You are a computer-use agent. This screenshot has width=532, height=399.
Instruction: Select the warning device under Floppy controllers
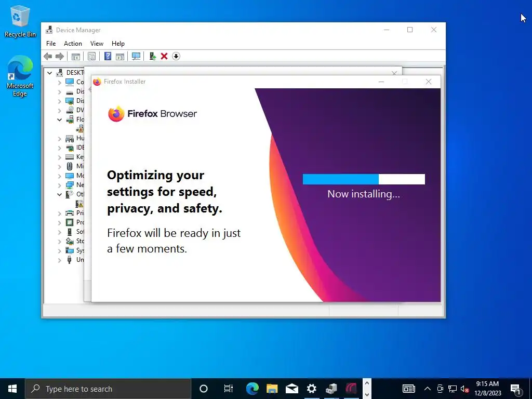pos(79,129)
